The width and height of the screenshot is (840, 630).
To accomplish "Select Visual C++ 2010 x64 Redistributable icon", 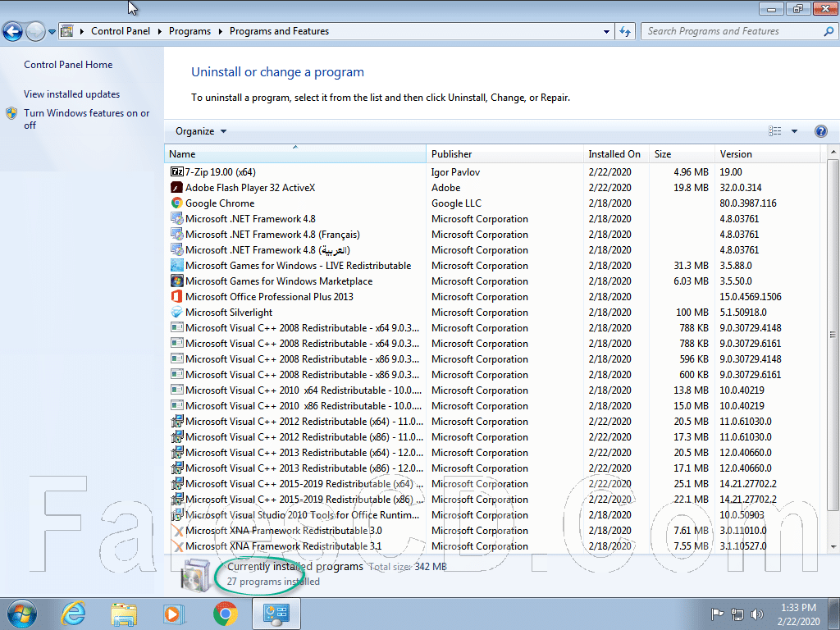I will click(177, 390).
